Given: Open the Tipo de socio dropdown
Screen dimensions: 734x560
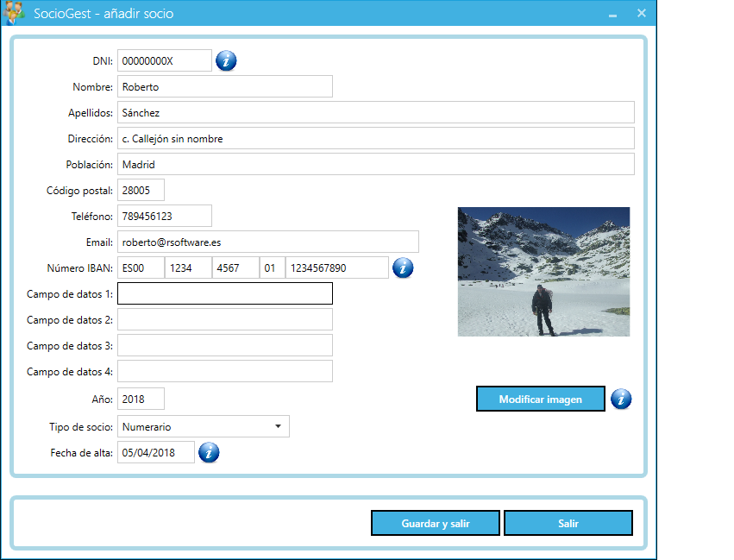Looking at the screenshot, I should click(204, 426).
